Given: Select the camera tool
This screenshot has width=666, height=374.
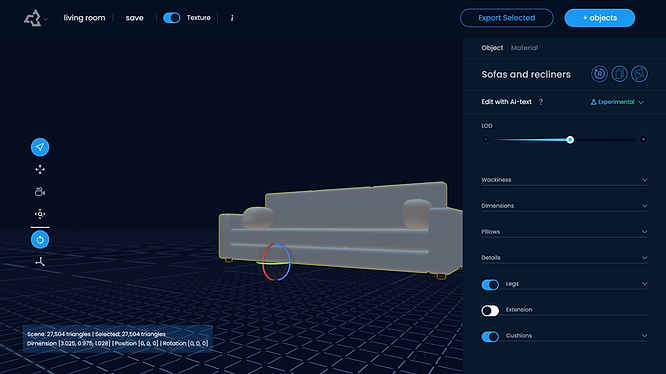Looking at the screenshot, I should point(40,191).
